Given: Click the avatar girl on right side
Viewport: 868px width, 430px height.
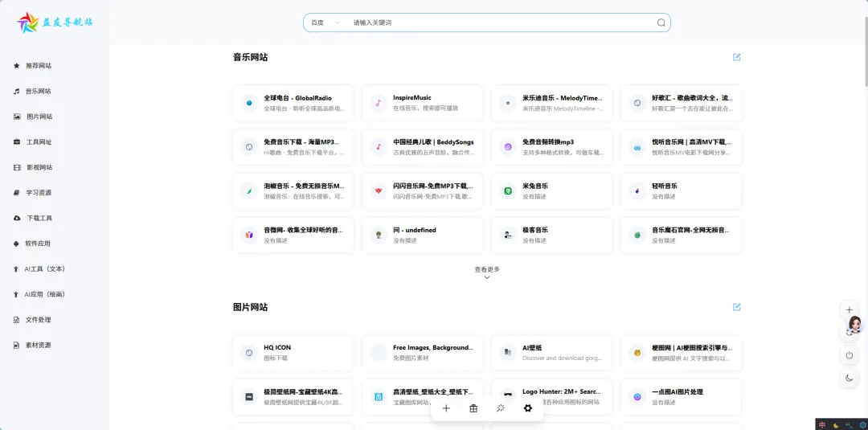Looking at the screenshot, I should click(855, 325).
